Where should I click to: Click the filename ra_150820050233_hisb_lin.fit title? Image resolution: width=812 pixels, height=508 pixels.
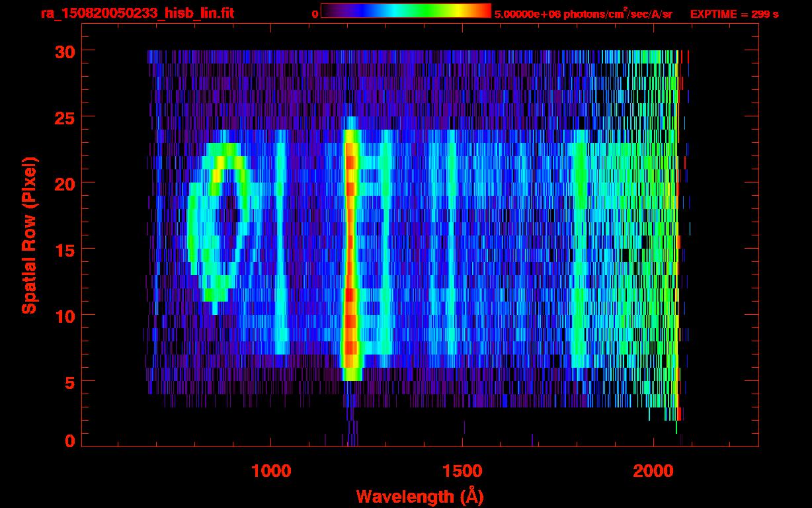[x=137, y=13]
